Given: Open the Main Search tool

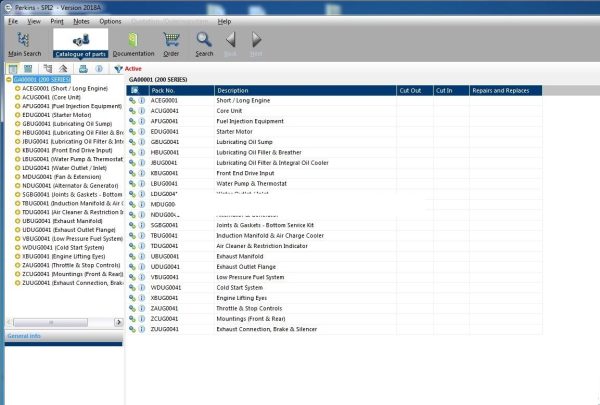Looking at the screenshot, I should tap(24, 44).
